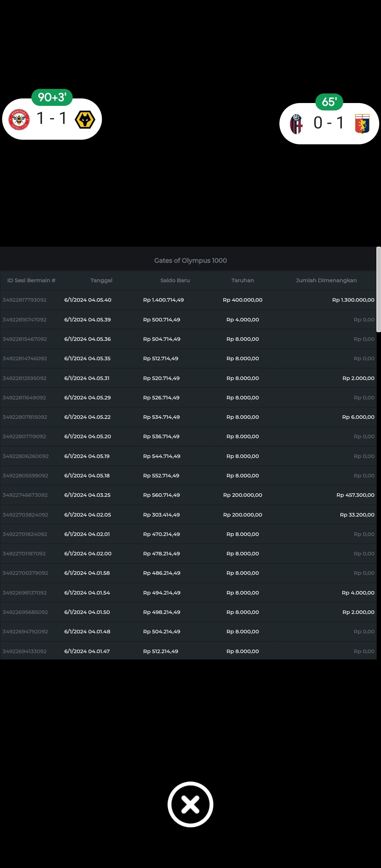Viewport: 381px width, 868px height.
Task: Click the Taruhan column header
Action: coord(243,281)
